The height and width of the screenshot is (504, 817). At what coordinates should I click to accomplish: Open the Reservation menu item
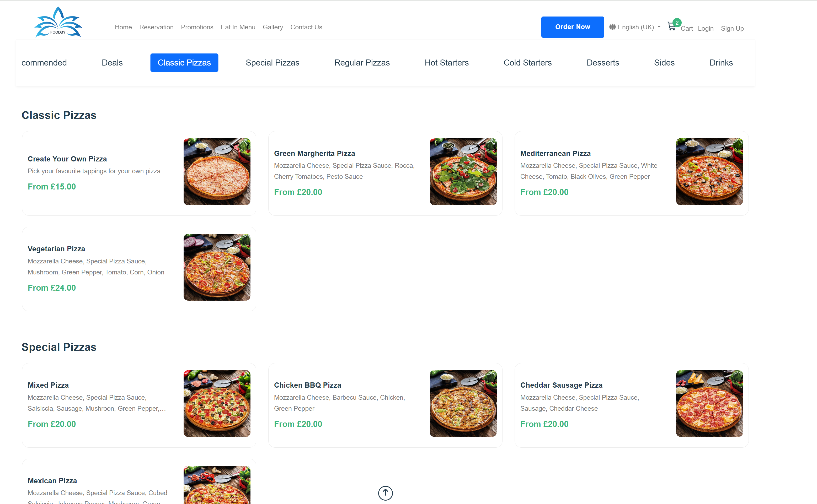click(156, 27)
